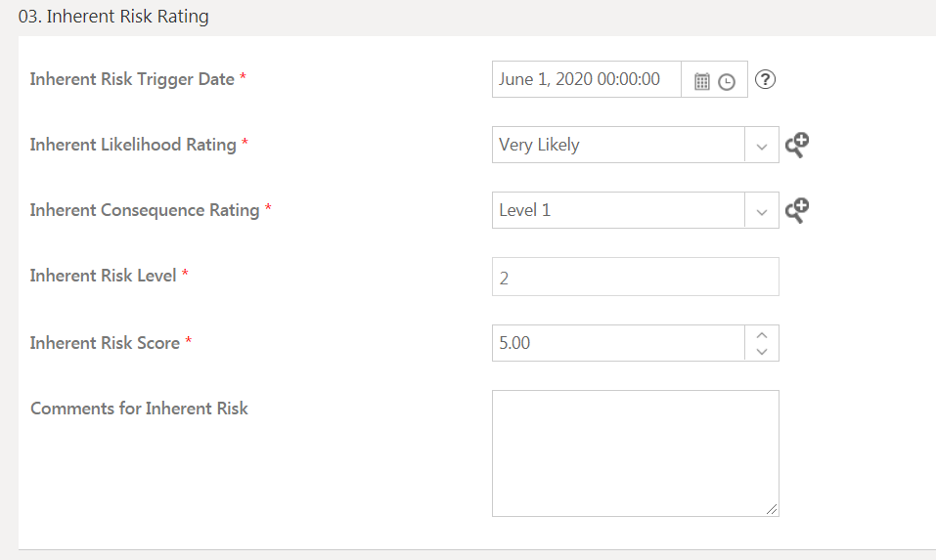Click inside Comments for Inherent Risk box
Viewport: 936px width, 560px height.
tap(635, 452)
